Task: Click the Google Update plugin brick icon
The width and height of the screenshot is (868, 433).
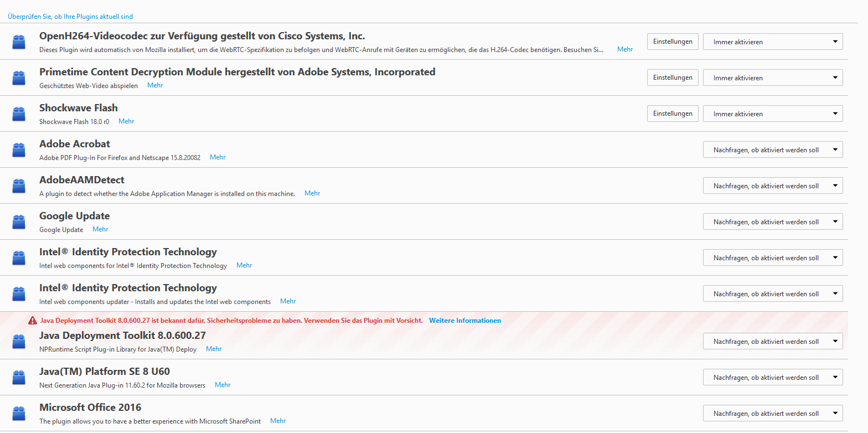Action: tap(19, 222)
